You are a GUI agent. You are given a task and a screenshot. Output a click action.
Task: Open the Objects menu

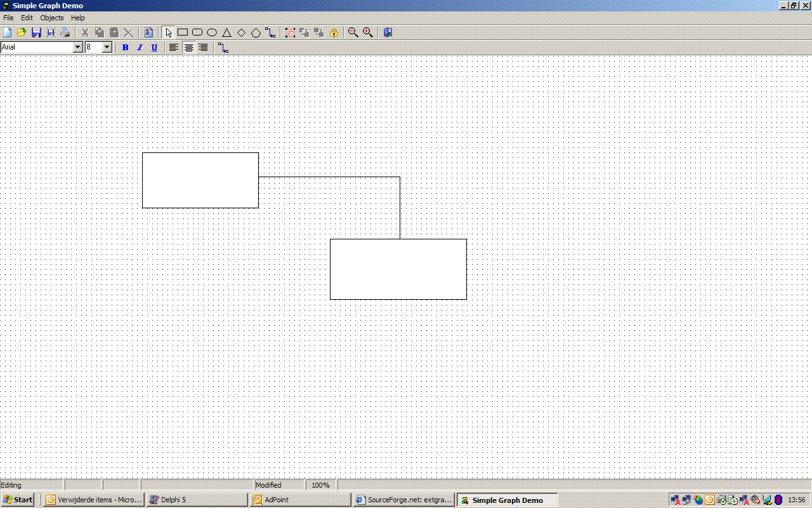pyautogui.click(x=51, y=18)
